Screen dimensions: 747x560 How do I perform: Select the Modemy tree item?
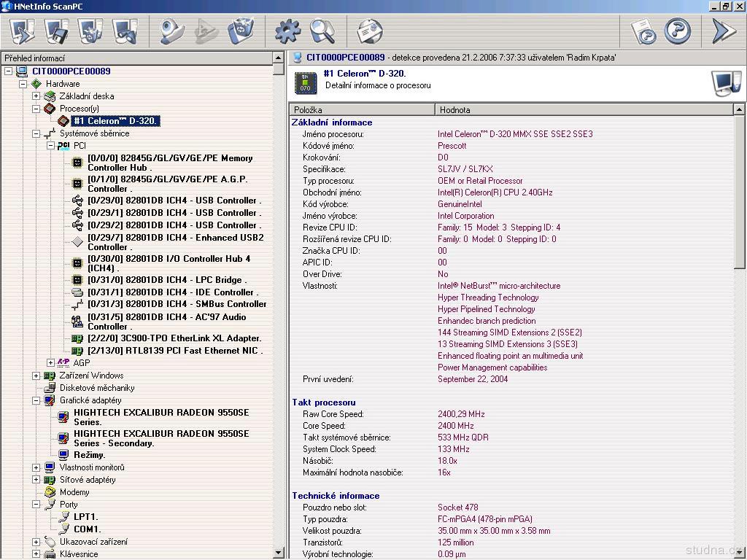click(74, 492)
